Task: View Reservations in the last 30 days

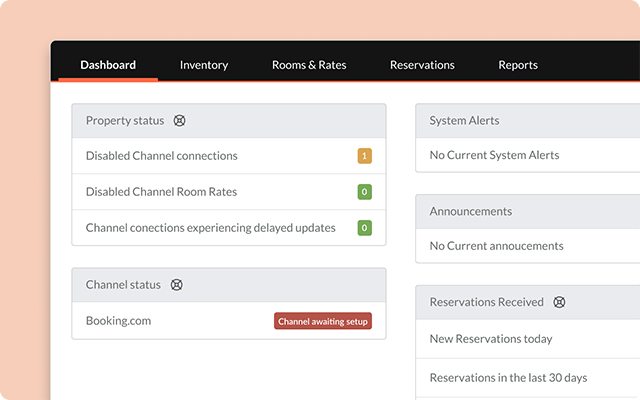Action: point(508,377)
